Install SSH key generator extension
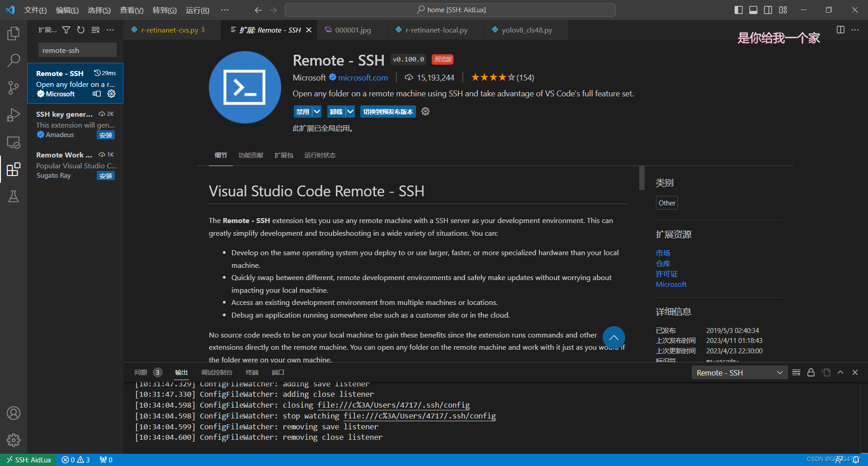This screenshot has width=868, height=466. [x=106, y=135]
